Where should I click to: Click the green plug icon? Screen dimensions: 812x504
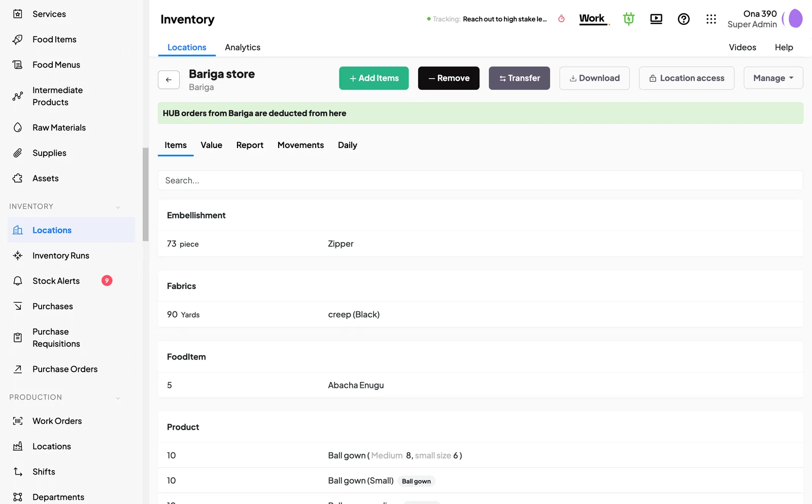[x=629, y=19]
